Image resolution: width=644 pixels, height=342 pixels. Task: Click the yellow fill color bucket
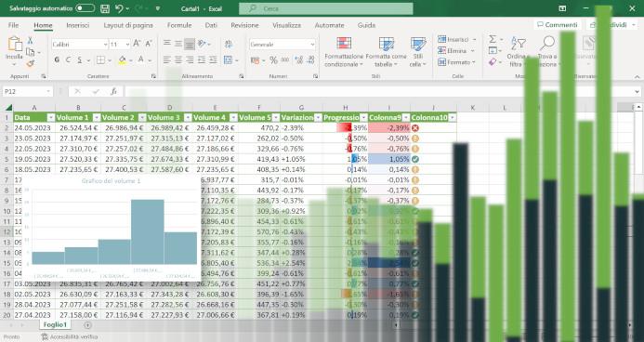(122, 59)
